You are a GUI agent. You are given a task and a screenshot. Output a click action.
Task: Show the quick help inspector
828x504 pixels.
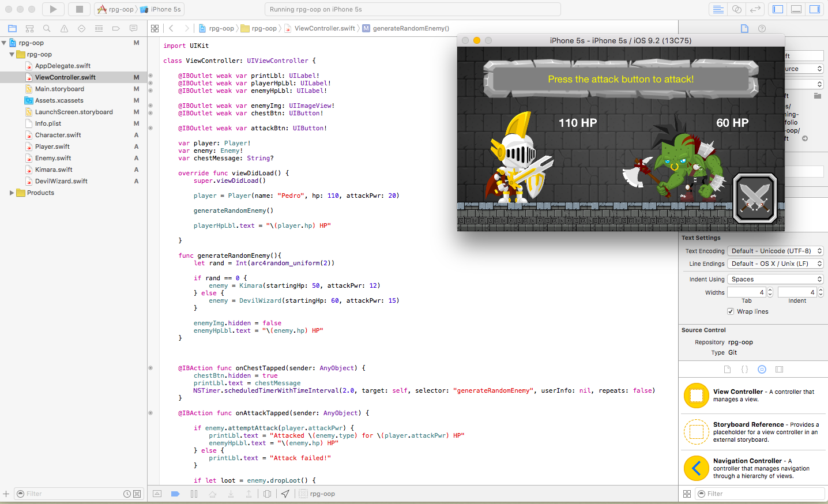[x=762, y=28]
